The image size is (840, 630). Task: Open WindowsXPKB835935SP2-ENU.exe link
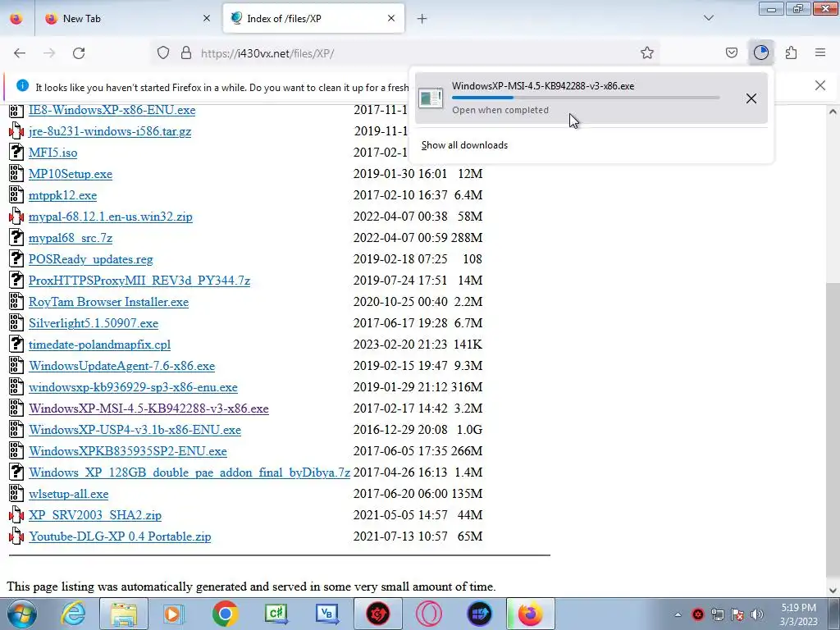(x=128, y=451)
